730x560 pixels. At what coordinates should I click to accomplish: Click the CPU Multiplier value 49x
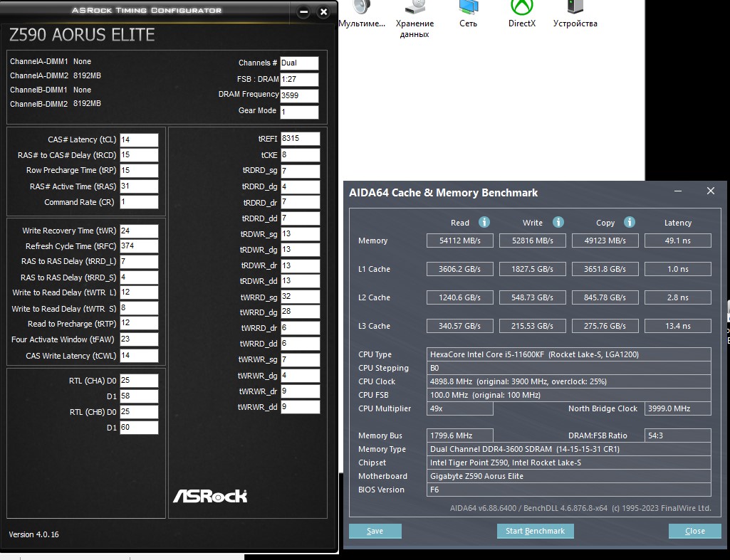click(459, 408)
